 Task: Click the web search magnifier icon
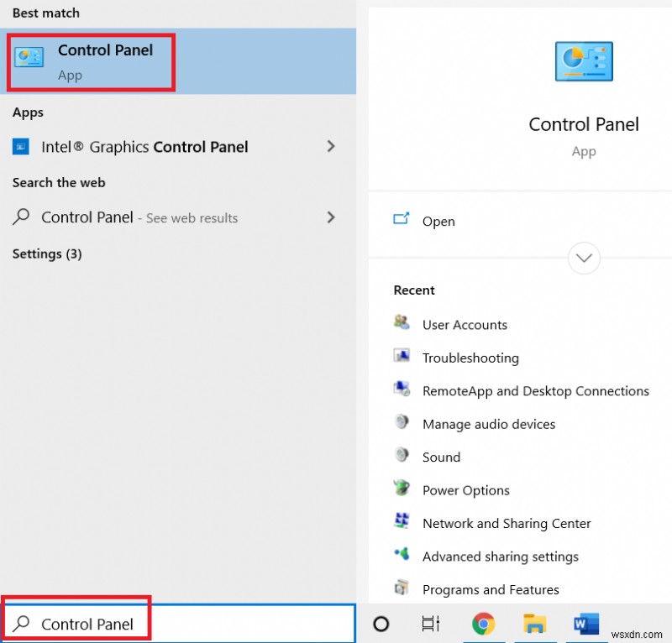coord(21,217)
